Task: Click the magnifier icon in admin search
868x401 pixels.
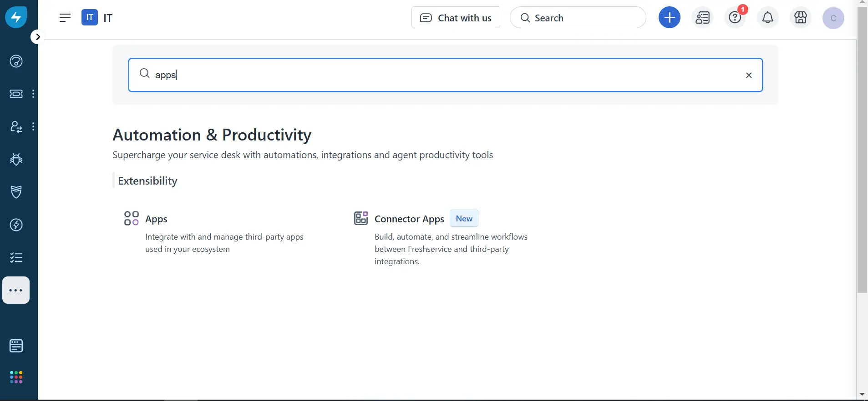Action: click(145, 74)
